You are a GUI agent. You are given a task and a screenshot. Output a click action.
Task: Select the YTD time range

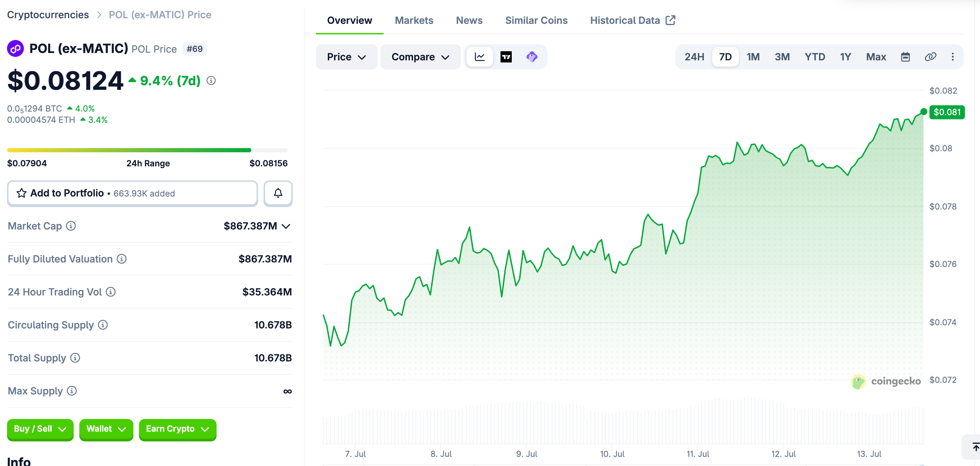(815, 57)
